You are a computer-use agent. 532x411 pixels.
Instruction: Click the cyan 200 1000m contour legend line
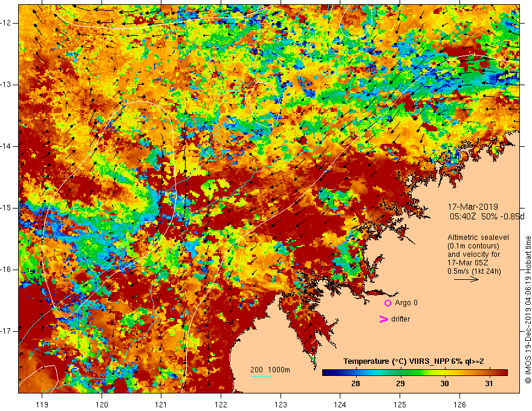coord(260,376)
